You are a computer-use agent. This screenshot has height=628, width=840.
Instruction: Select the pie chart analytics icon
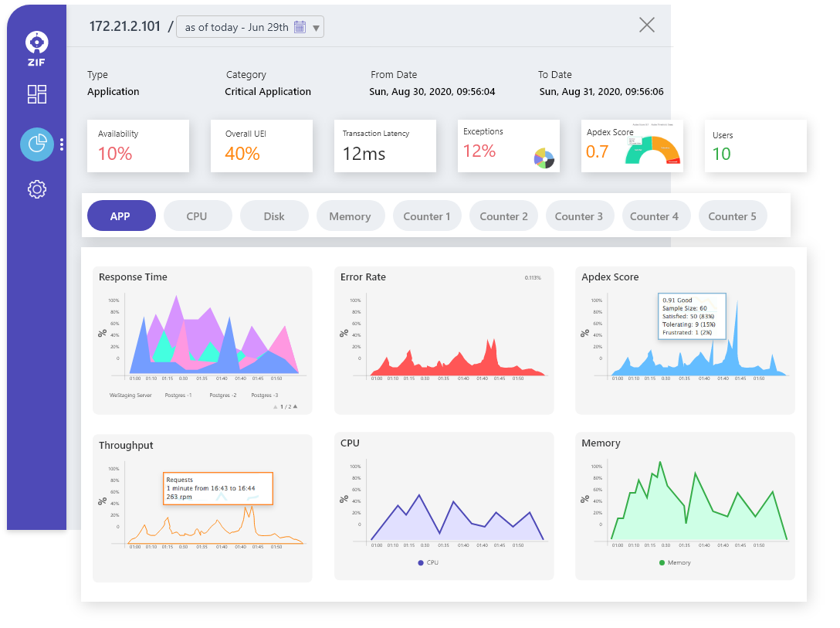click(x=36, y=144)
